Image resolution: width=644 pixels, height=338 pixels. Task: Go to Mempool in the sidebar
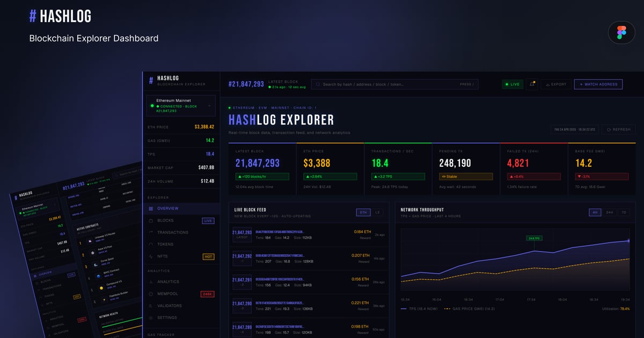pos(181,293)
